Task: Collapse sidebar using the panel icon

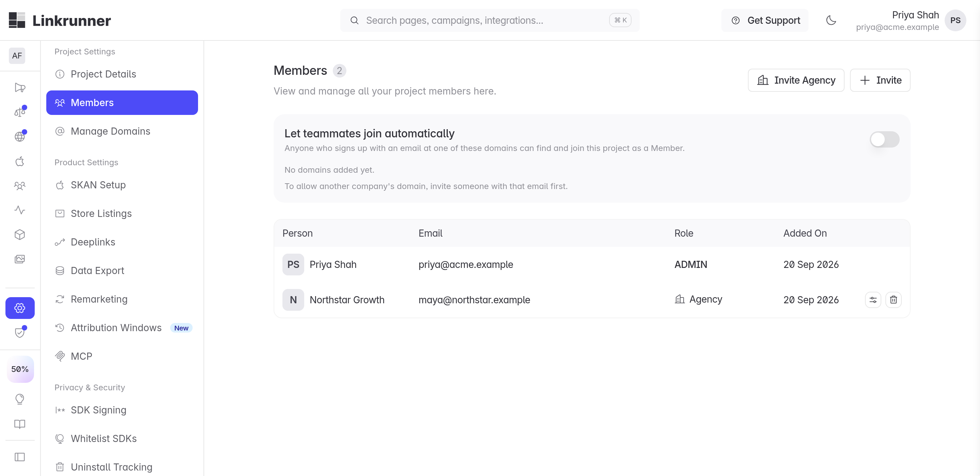Action: [x=20, y=457]
